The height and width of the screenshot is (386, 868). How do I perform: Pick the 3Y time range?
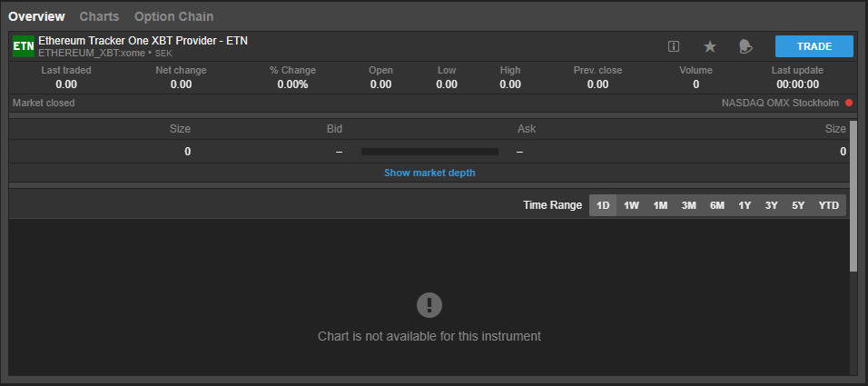point(771,205)
